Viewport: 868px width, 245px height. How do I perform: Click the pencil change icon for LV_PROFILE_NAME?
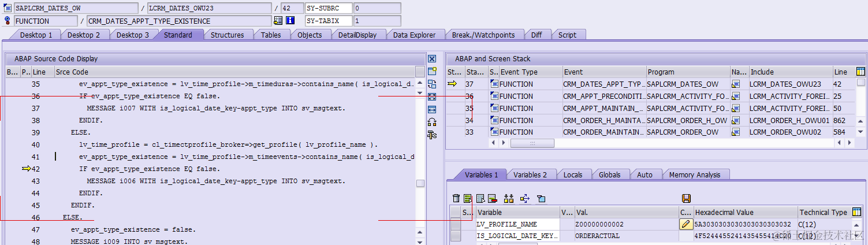(x=686, y=224)
